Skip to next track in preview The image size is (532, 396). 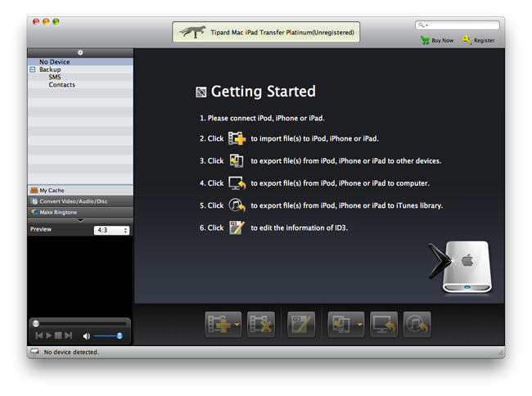68,335
